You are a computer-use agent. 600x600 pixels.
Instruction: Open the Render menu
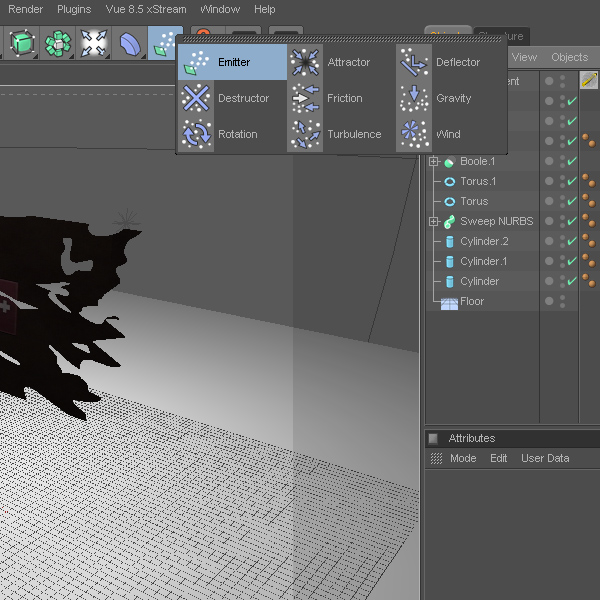26,9
